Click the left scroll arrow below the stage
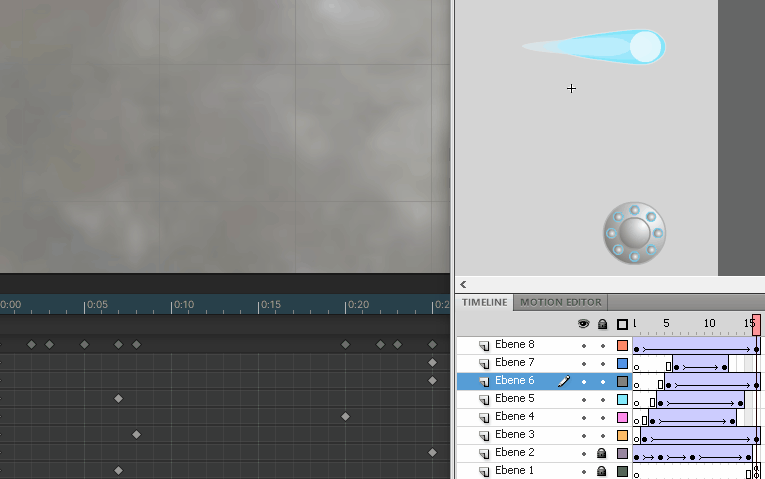This screenshot has height=479, width=765. tap(463, 284)
